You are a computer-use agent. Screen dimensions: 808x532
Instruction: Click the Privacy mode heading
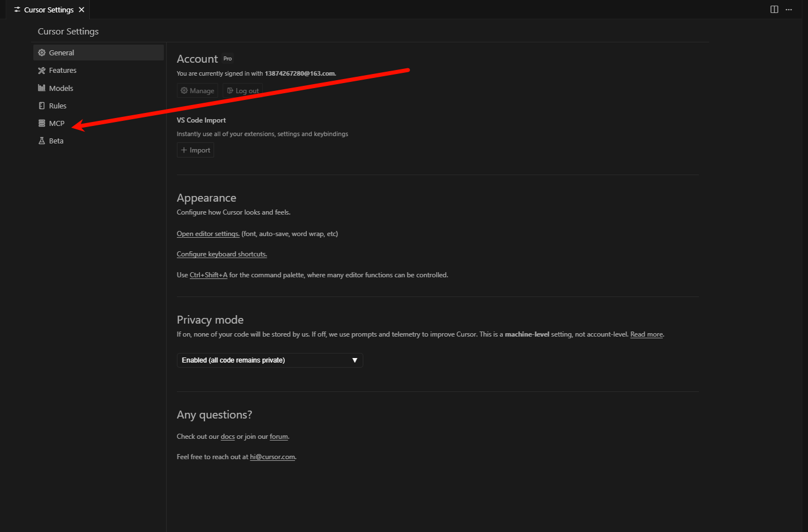click(x=210, y=320)
